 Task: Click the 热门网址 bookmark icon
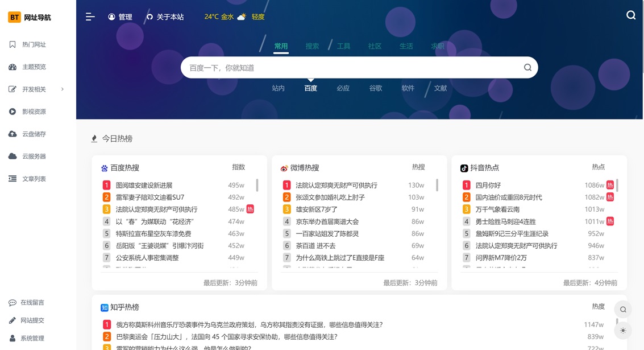(x=13, y=44)
